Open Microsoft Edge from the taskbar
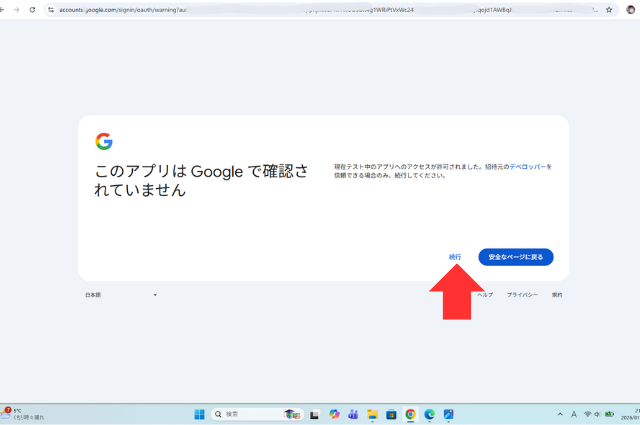Screen dimensions: 640x425 click(x=429, y=414)
